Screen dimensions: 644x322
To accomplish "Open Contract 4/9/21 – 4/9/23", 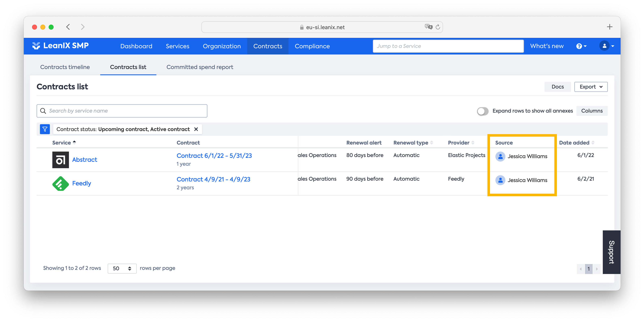I will [213, 179].
